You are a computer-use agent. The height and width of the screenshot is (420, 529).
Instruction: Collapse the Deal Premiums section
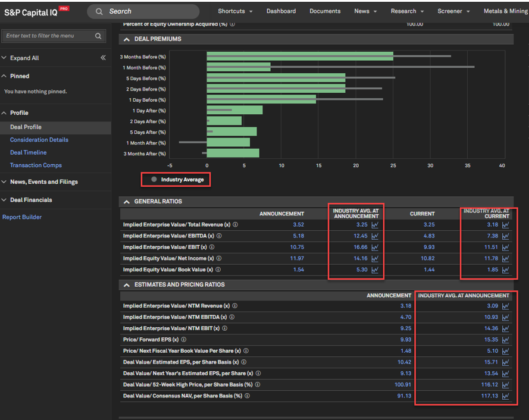click(127, 39)
